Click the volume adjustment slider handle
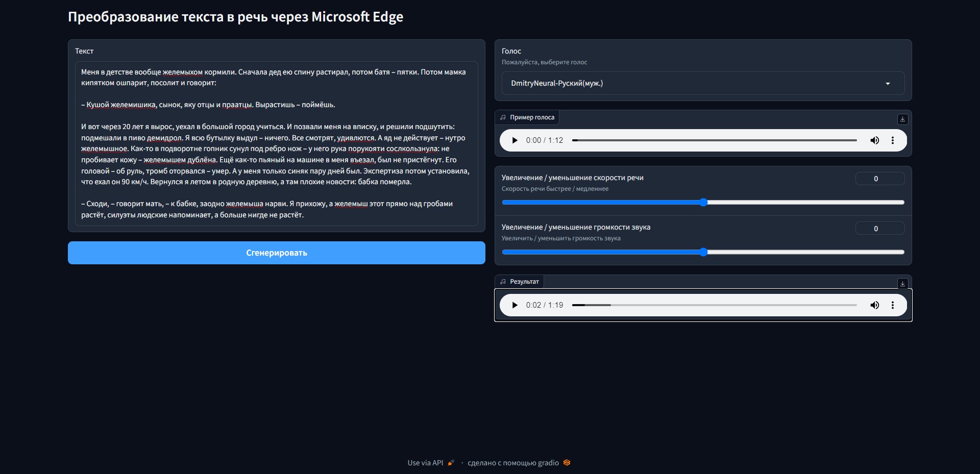Image resolution: width=980 pixels, height=474 pixels. [x=703, y=252]
